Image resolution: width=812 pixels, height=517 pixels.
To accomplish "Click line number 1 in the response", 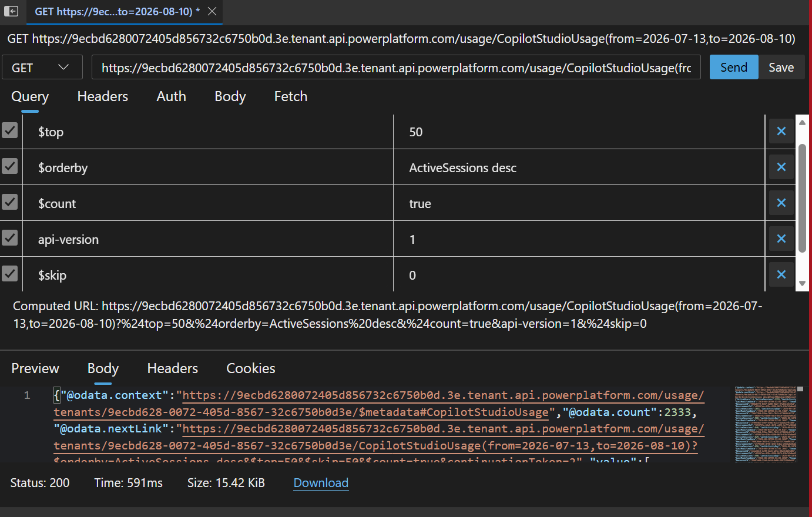I will 27,395.
